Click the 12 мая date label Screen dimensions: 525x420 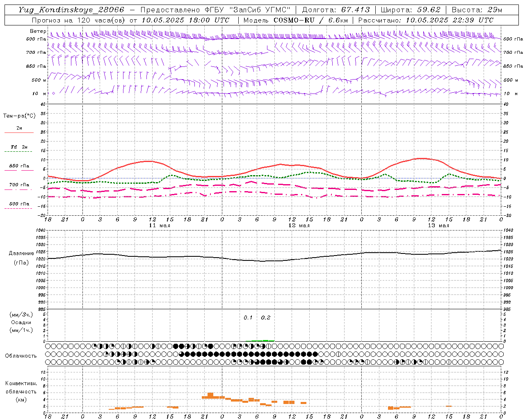(x=299, y=226)
